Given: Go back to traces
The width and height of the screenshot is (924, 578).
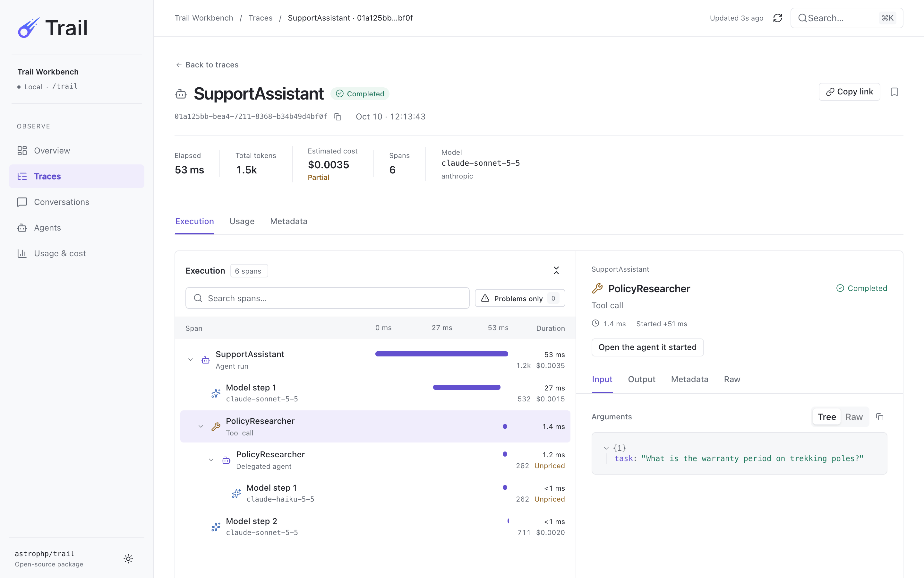Looking at the screenshot, I should 207,65.
